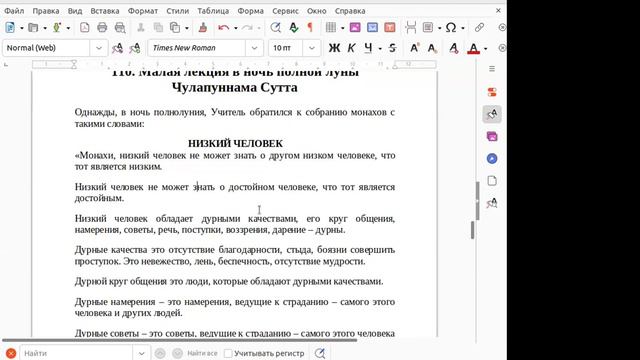Viewport: 640px width, 360px height.
Task: Open Find and Replace from find bar
Action: pos(320,353)
